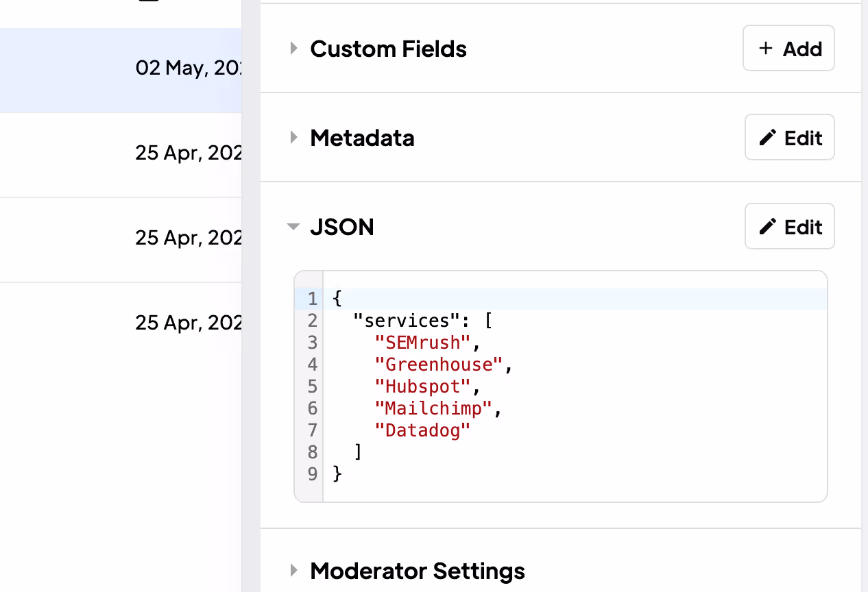This screenshot has height=592, width=868.
Task: Click the "Greenhouse" value in JSON
Action: 439,365
